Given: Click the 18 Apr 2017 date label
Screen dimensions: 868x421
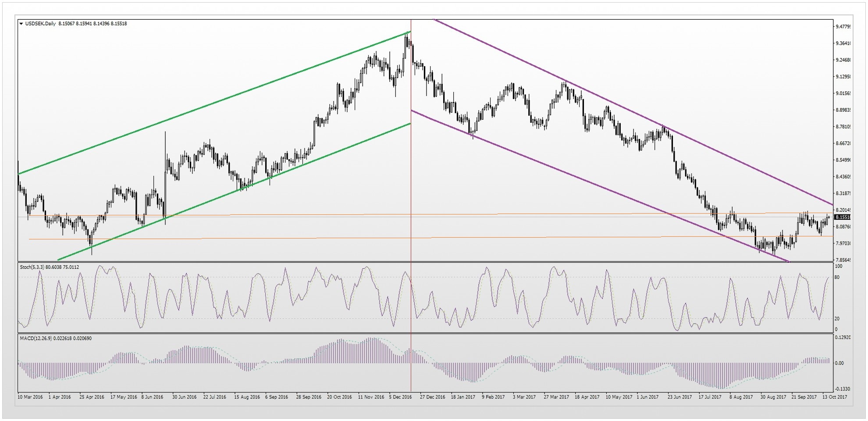Looking at the screenshot, I should 587,397.
